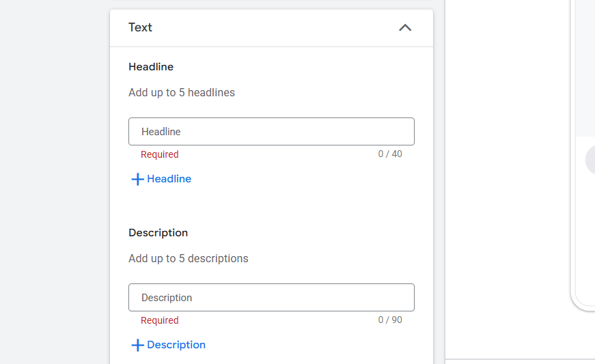Click into the Headline input field
This screenshot has width=595, height=364.
click(271, 131)
